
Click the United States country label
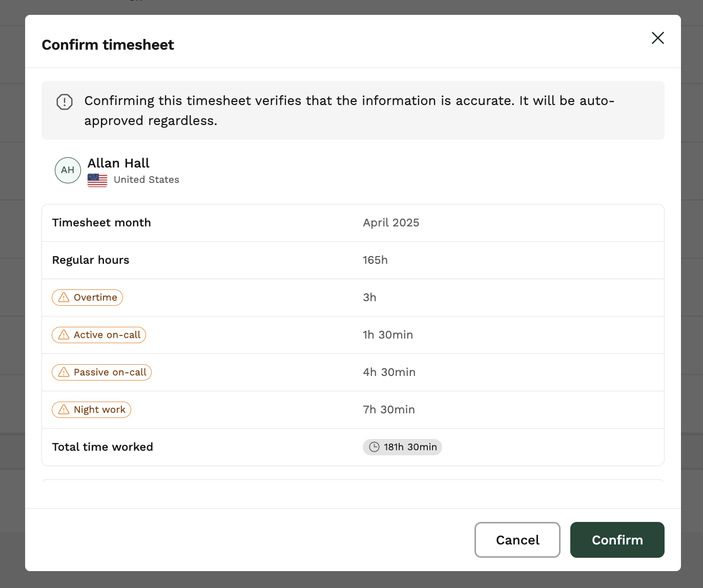[x=147, y=180]
